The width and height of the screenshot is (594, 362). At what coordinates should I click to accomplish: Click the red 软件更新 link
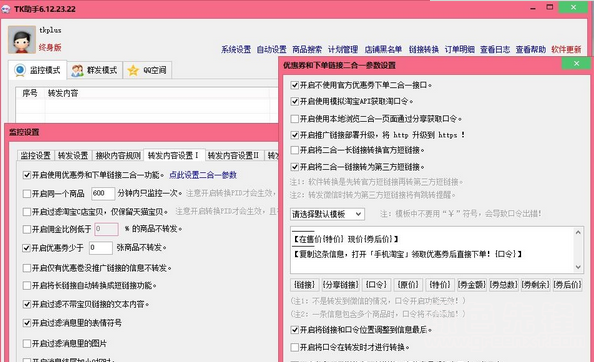coord(566,50)
